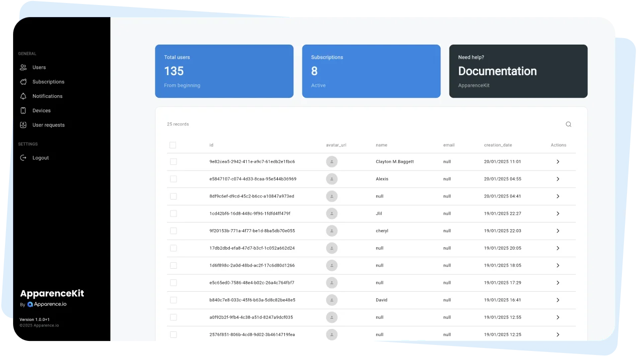Click the avatar icon in Clayton M.Baggett's row

pos(332,161)
